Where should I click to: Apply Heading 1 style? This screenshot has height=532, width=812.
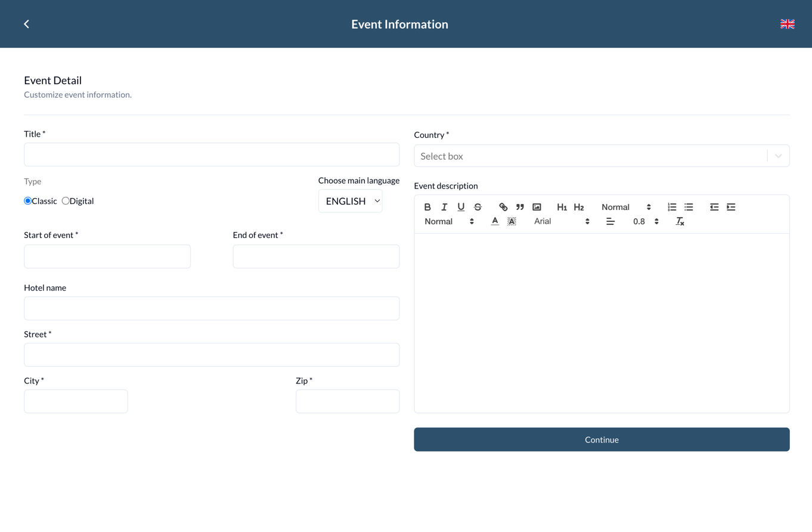coord(562,207)
